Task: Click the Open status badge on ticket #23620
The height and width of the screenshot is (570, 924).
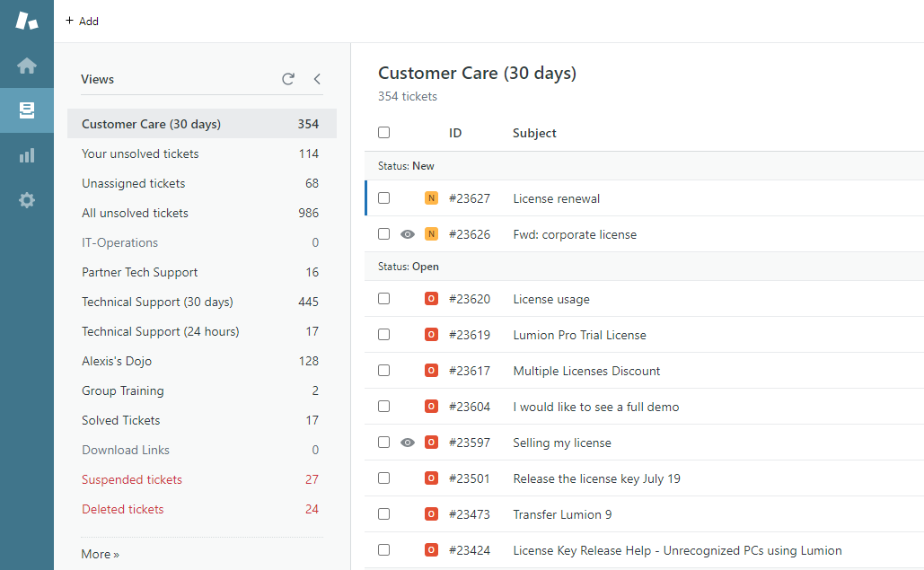Action: tap(431, 299)
